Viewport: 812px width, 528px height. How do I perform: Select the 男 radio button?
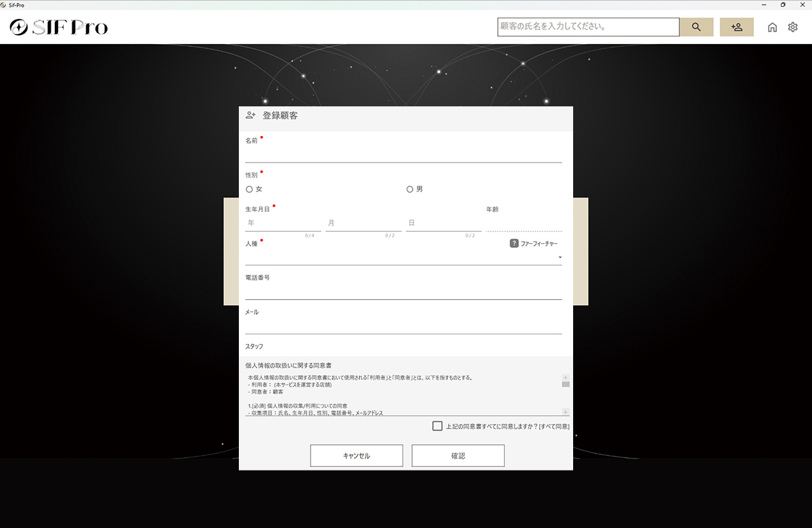(x=409, y=190)
